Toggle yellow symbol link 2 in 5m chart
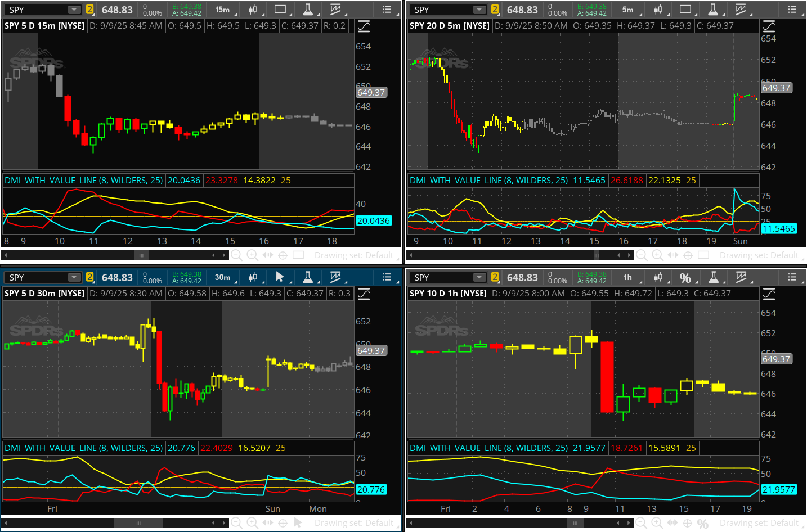The image size is (807, 532). coord(495,10)
